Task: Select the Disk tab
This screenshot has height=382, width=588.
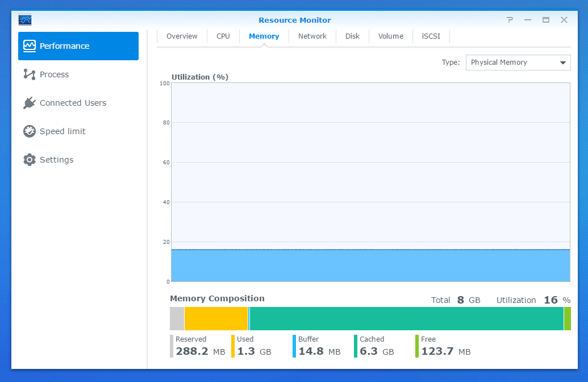Action: click(x=352, y=36)
